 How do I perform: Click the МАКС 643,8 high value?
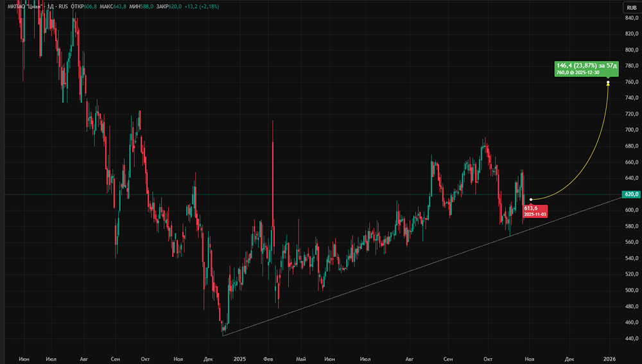point(113,6)
